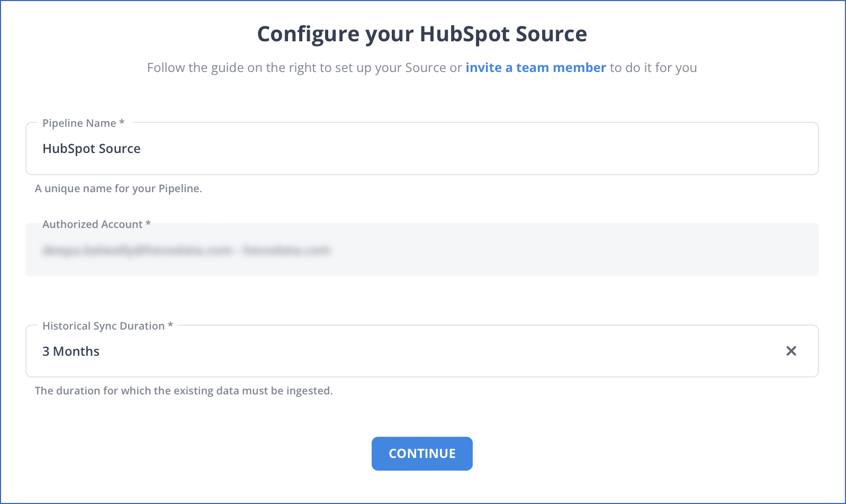Edit the Pipeline Name input field
Image resolution: width=846 pixels, height=504 pixels.
[x=422, y=149]
